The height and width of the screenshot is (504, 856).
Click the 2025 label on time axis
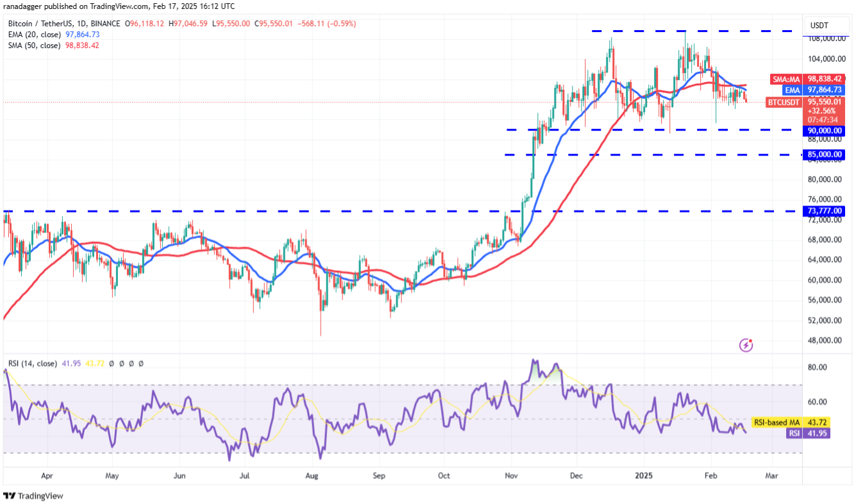(643, 476)
